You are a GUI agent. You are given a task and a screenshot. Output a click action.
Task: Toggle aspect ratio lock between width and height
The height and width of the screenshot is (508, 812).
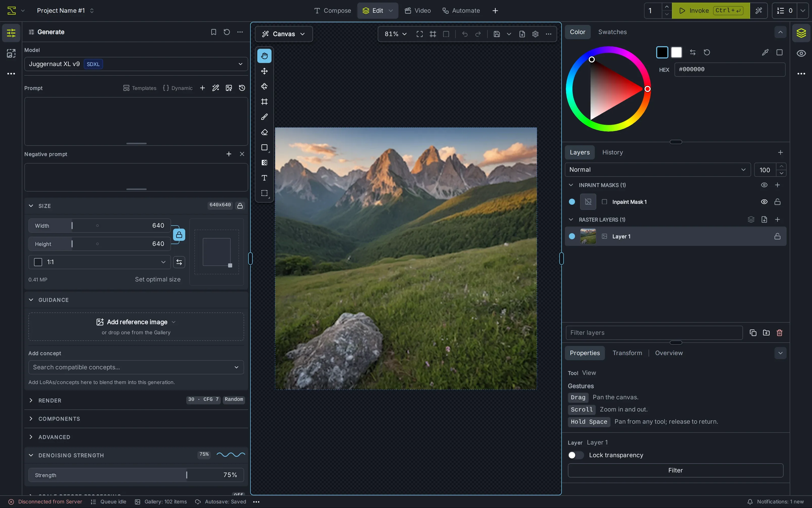click(179, 234)
